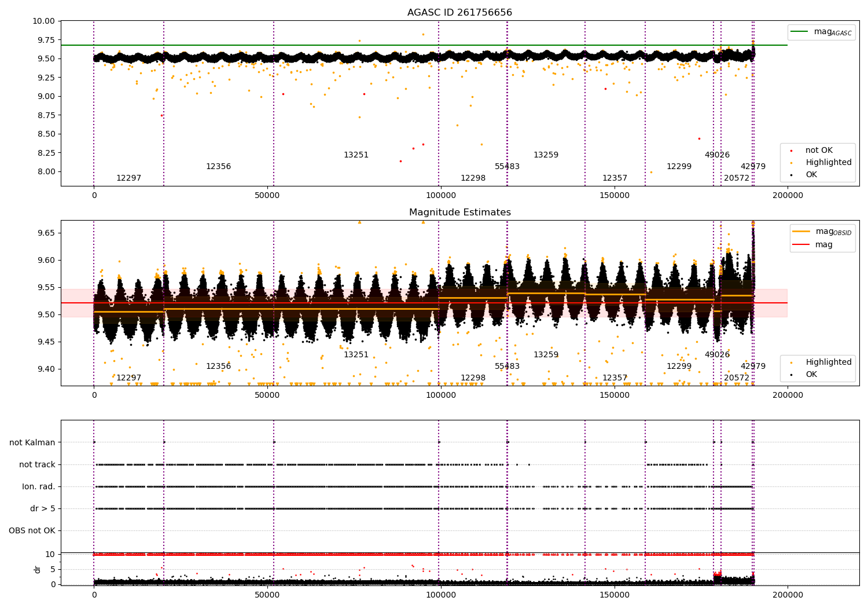The height and width of the screenshot is (608, 868).
Task: Click obsid label 13251 in Magnitude Estimates plot
Action: (x=356, y=355)
